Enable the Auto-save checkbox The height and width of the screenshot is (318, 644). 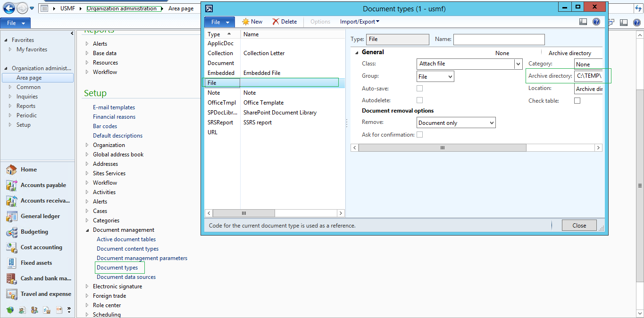coord(419,88)
